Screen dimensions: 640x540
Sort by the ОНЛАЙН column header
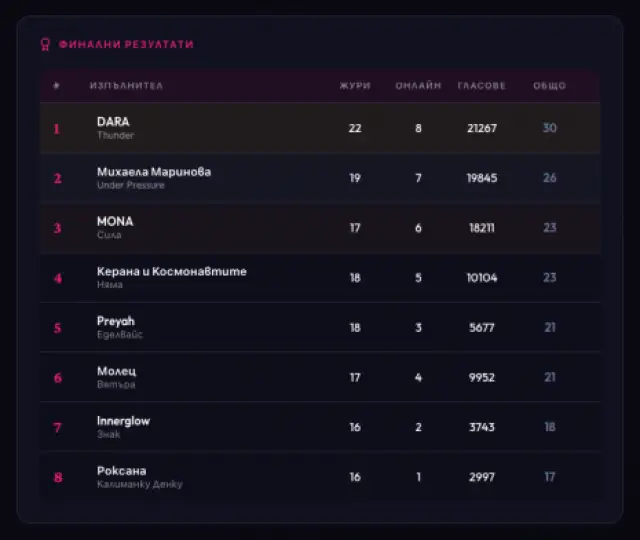click(x=418, y=86)
